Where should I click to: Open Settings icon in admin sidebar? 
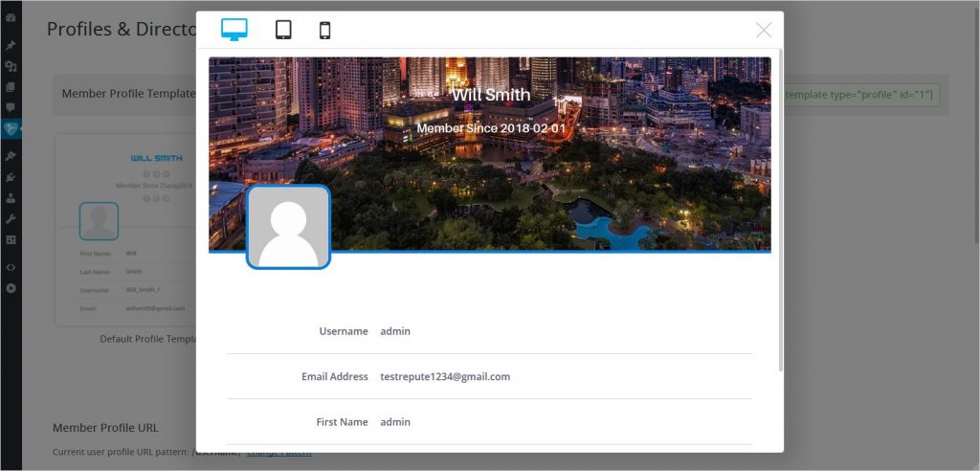pyautogui.click(x=11, y=239)
